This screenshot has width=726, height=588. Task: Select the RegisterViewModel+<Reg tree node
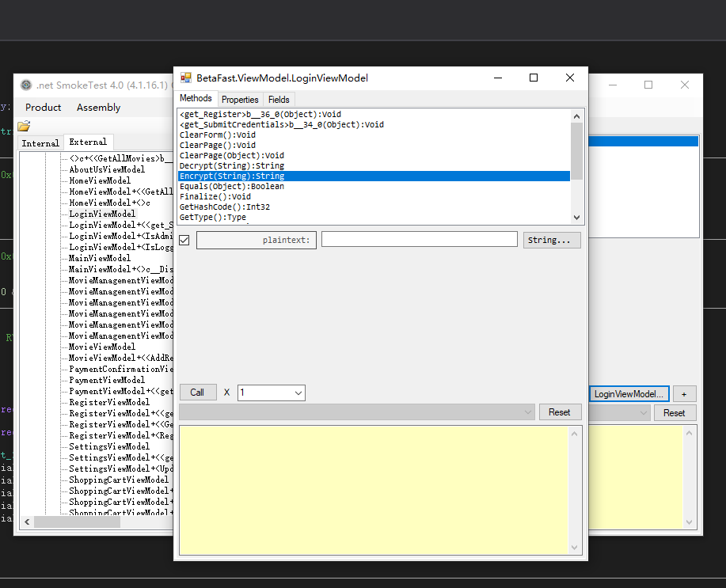pos(121,436)
